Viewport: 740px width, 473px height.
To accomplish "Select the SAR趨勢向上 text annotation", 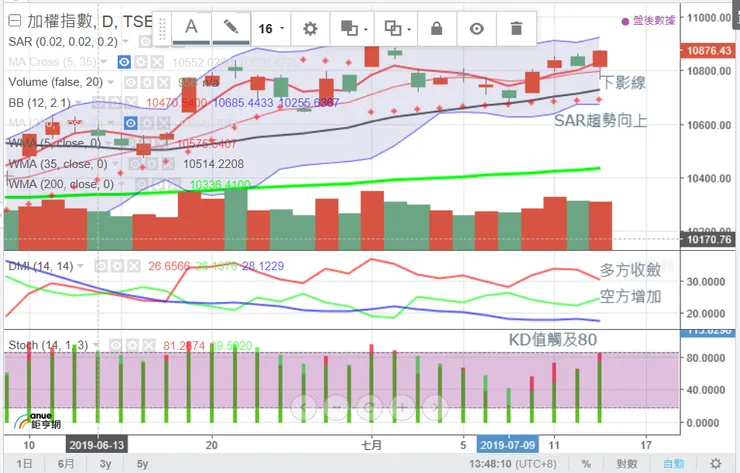I will [600, 121].
